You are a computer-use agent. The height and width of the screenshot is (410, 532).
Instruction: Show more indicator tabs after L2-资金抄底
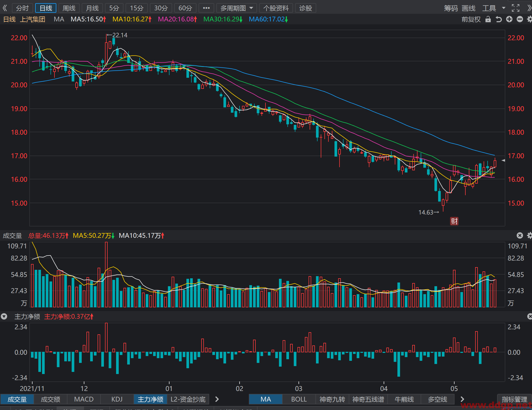tap(217, 399)
